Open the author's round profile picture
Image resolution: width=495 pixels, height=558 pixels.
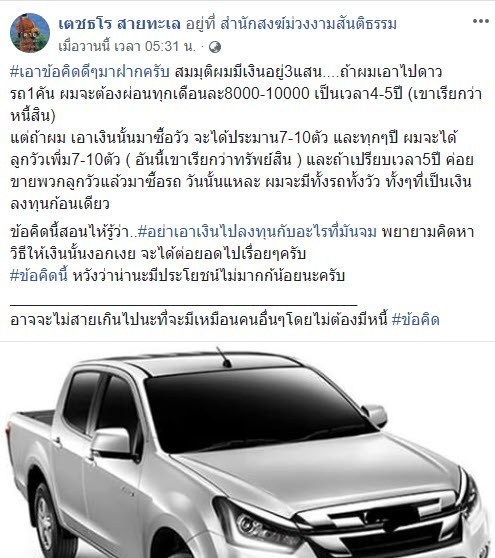(x=30, y=33)
